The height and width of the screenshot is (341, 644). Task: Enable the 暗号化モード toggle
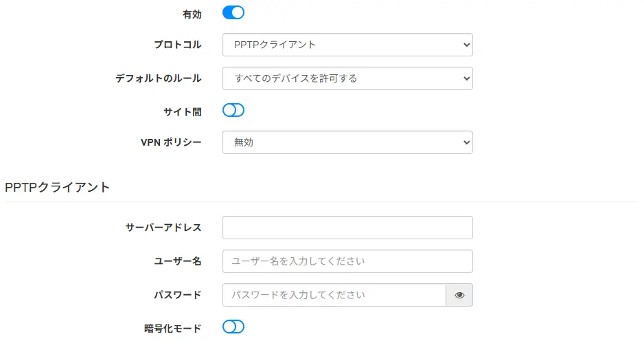pos(233,327)
